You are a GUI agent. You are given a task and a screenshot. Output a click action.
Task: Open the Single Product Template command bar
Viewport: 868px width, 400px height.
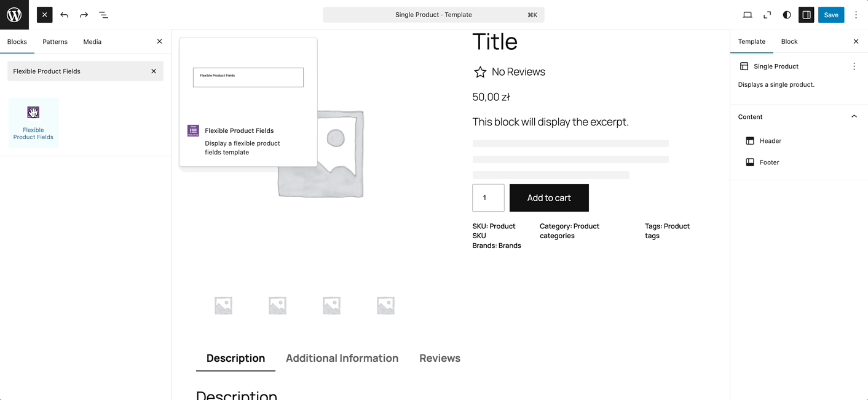tap(433, 14)
